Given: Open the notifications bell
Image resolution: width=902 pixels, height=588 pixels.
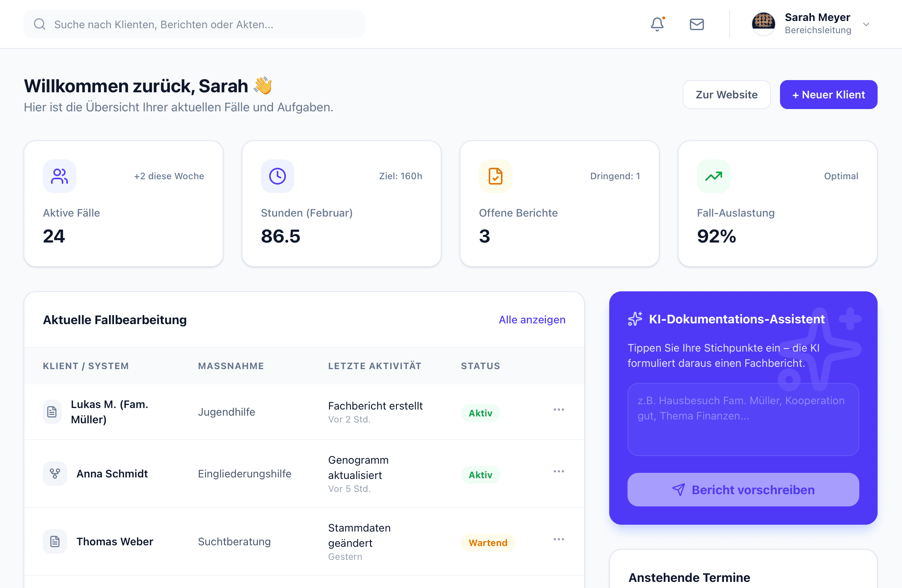Looking at the screenshot, I should [657, 24].
